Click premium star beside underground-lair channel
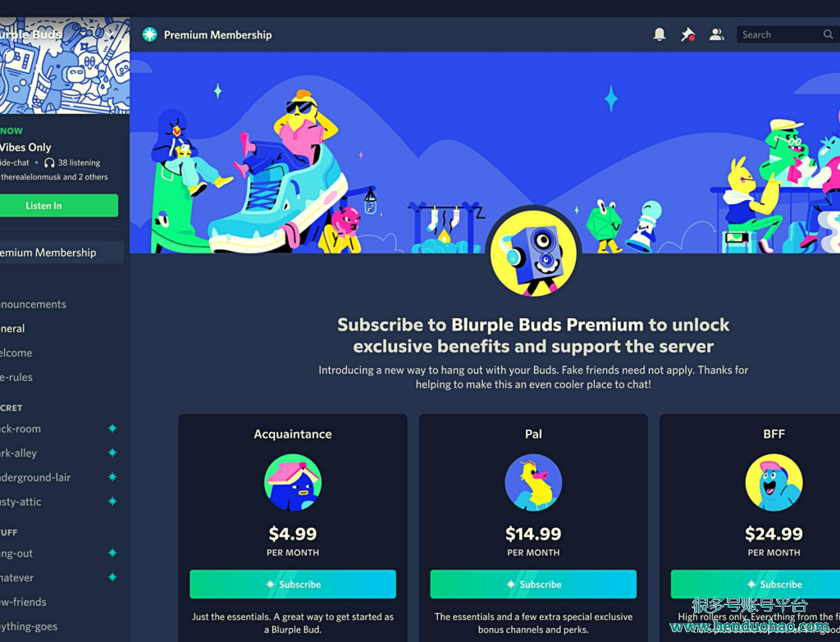The width and height of the screenshot is (840, 642). point(112,476)
